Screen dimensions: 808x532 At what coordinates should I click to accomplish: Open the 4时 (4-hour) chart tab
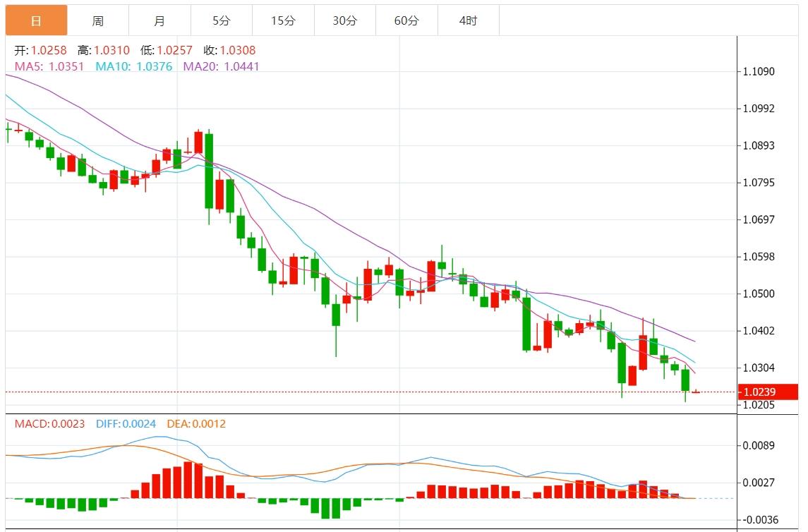click(468, 20)
